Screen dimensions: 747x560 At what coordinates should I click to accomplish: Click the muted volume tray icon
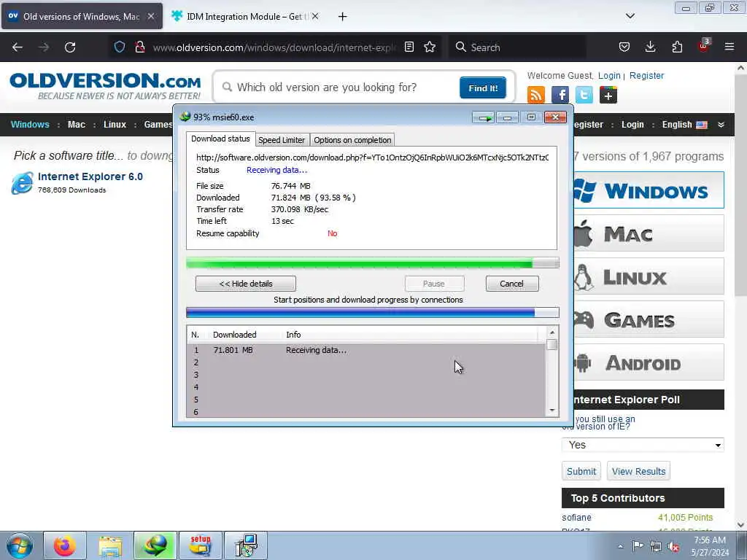coord(673,546)
